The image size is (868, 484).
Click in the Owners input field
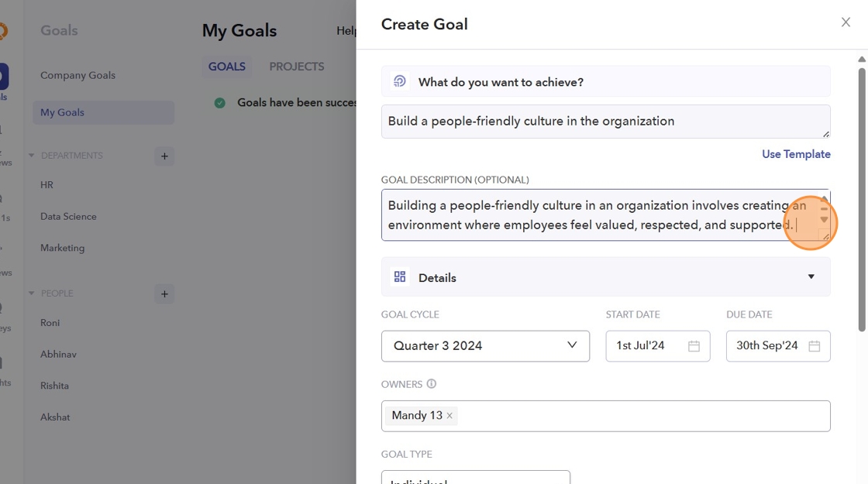pyautogui.click(x=643, y=416)
